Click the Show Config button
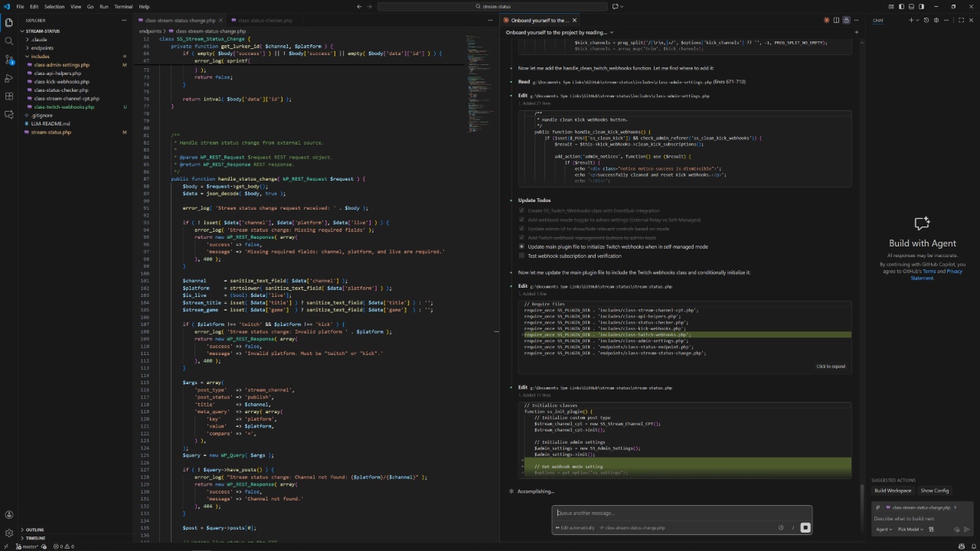 (x=935, y=491)
